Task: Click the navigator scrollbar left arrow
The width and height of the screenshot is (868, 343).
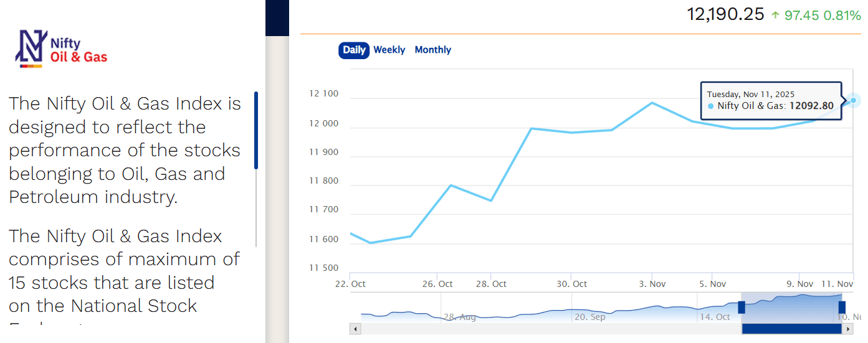Action: point(355,329)
